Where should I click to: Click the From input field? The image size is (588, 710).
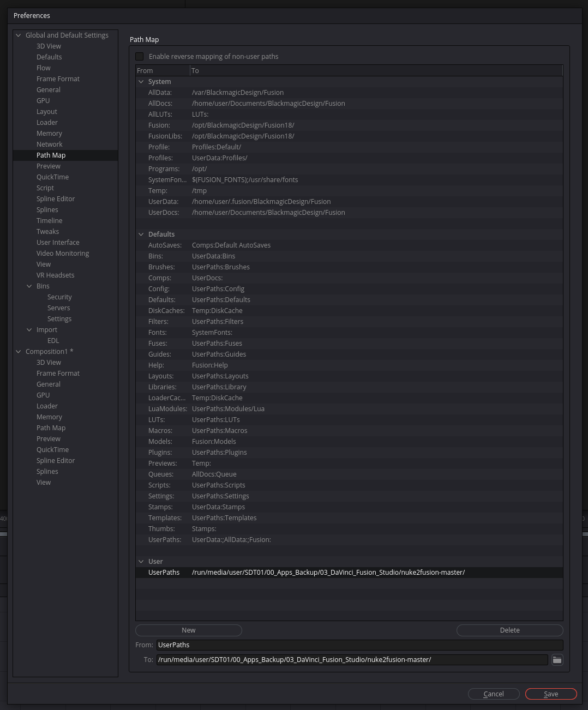click(x=359, y=645)
